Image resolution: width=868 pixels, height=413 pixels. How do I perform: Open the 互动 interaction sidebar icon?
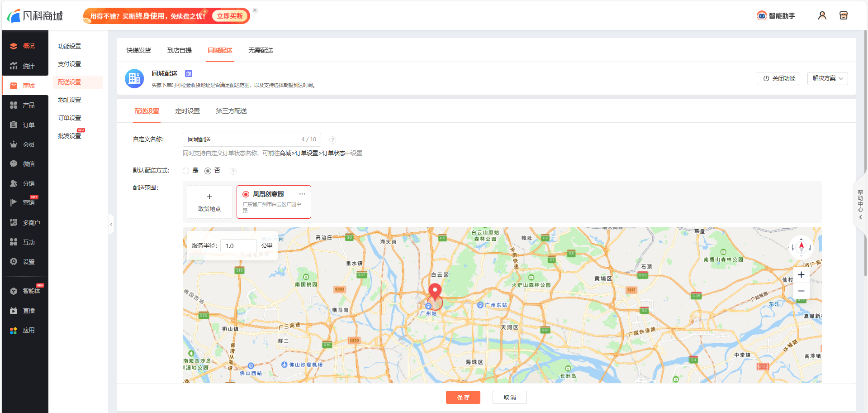point(14,242)
